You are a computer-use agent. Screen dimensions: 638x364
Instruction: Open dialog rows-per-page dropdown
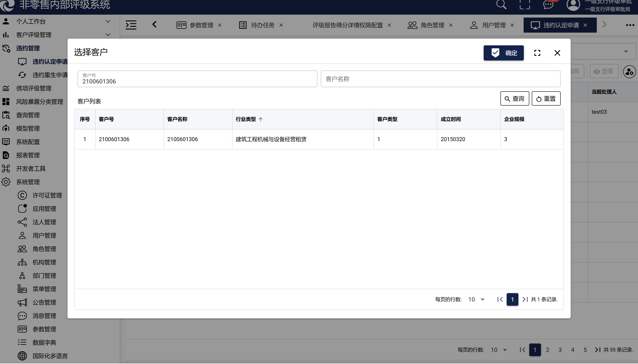pyautogui.click(x=477, y=299)
